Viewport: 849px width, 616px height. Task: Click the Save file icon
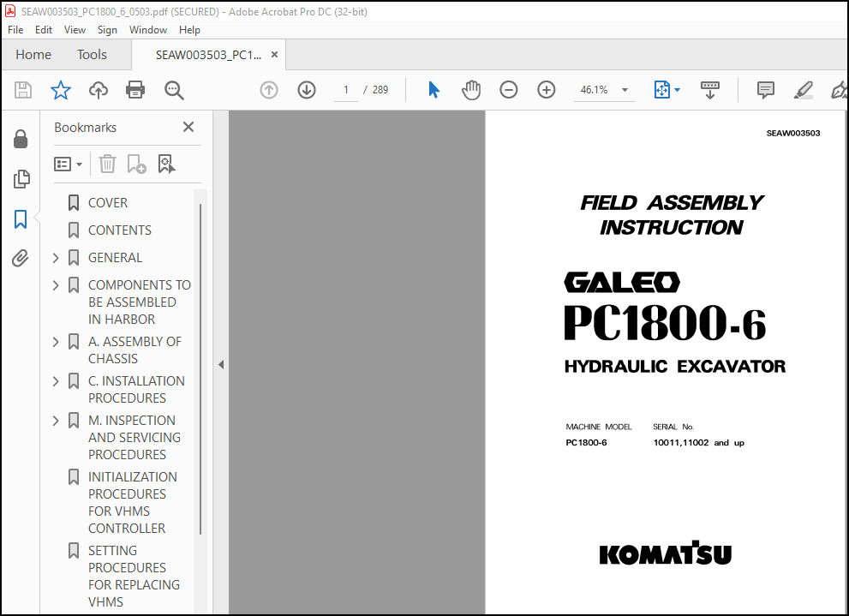click(23, 90)
